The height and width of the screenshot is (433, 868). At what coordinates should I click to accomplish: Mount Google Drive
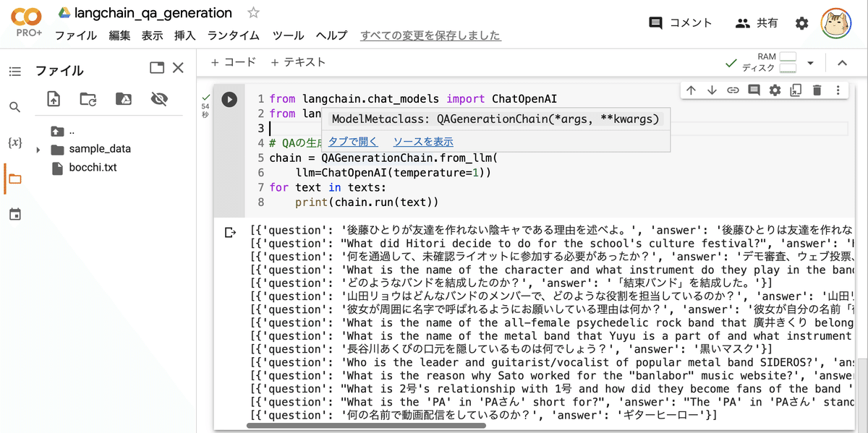click(x=124, y=99)
